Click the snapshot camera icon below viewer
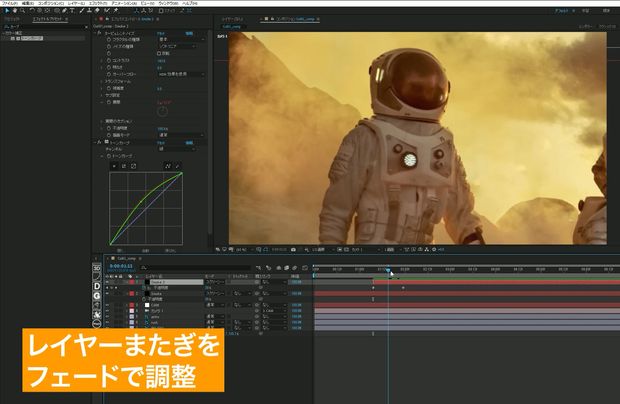620x404 pixels. click(293, 250)
